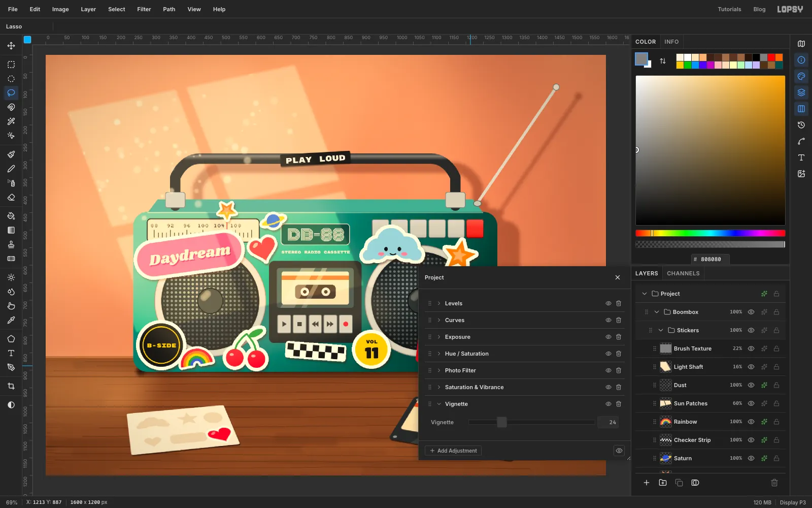Viewport: 812px width, 508px height.
Task: Select the Paintbrush tool
Action: (11, 154)
